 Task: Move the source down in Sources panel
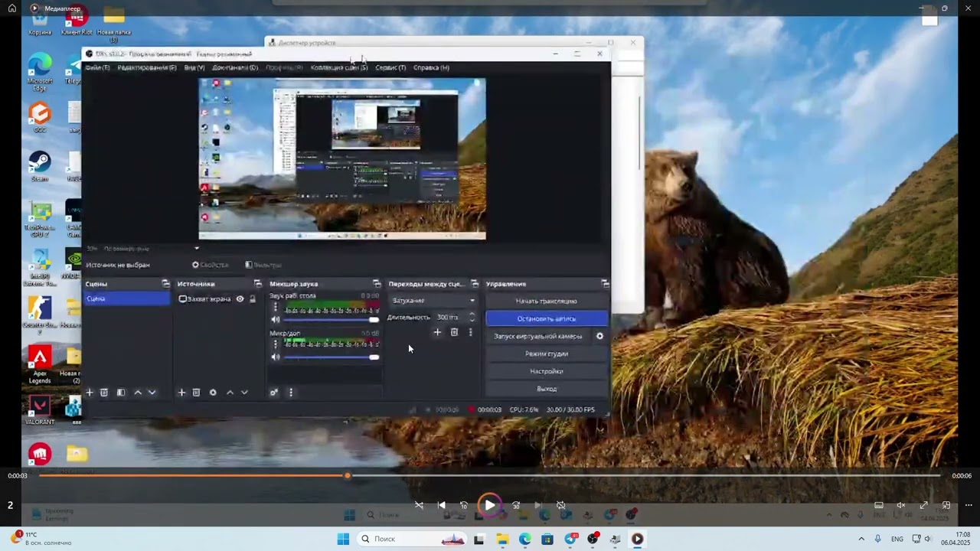pos(244,393)
